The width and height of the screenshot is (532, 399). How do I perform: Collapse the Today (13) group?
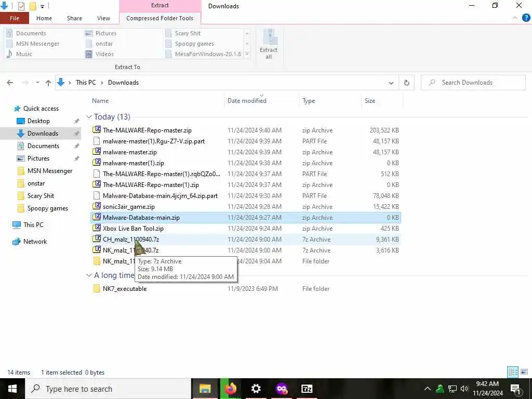click(x=89, y=117)
